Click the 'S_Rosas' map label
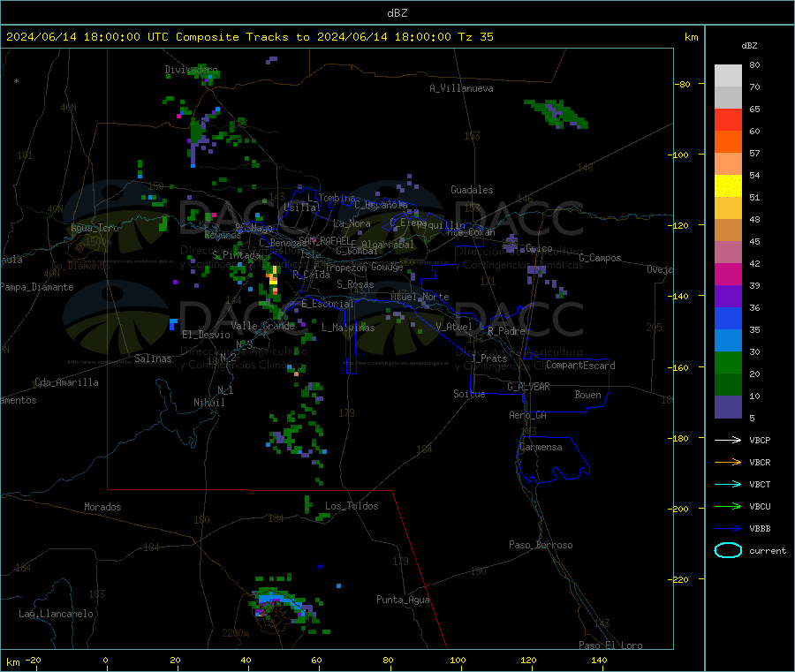The height and width of the screenshot is (672, 795). (355, 284)
